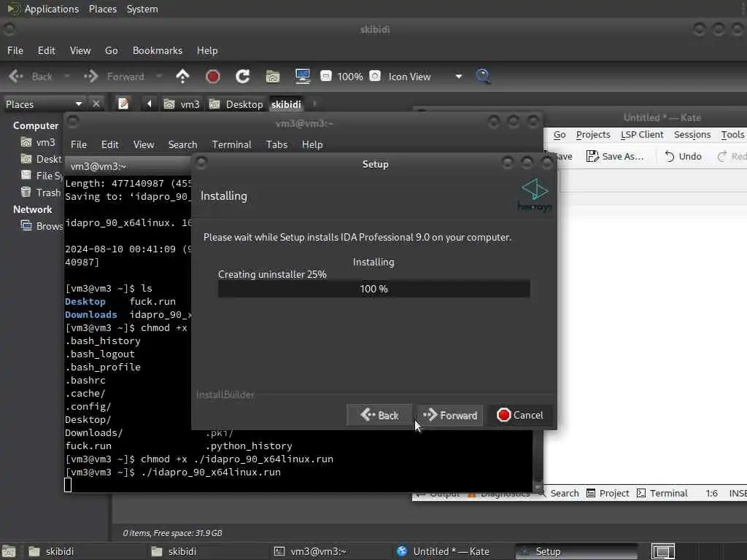Select the vm3 path bar button
Screen dimensions: 747x560
click(x=182, y=104)
